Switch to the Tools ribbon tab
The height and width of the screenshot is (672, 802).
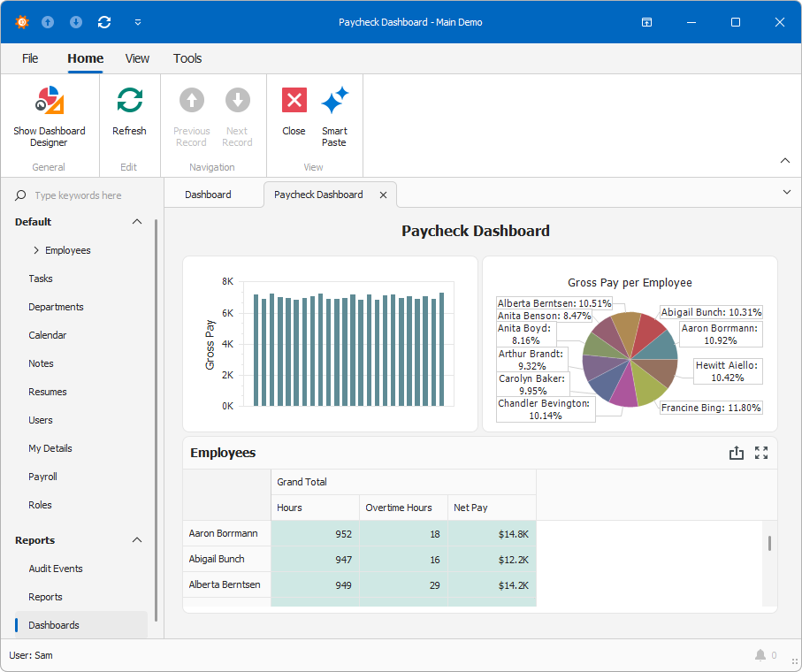click(x=187, y=58)
